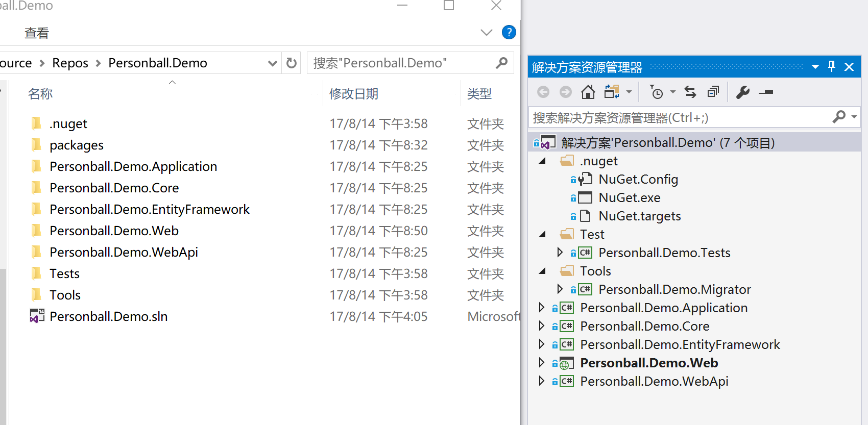868x425 pixels.
Task: Expand the Personball.Demo.Web project node
Action: click(x=541, y=362)
